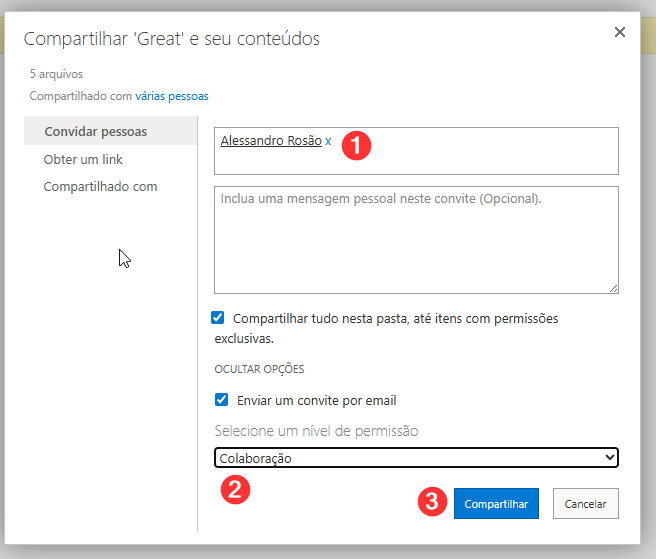656x559 pixels.
Task: Uncheck 'Enviar um convite por email'
Action: click(x=222, y=400)
